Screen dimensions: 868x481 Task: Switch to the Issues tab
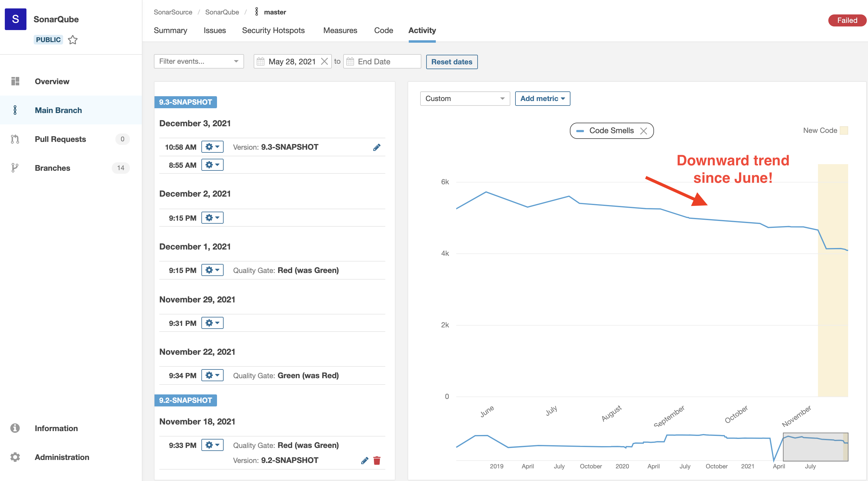[215, 30]
